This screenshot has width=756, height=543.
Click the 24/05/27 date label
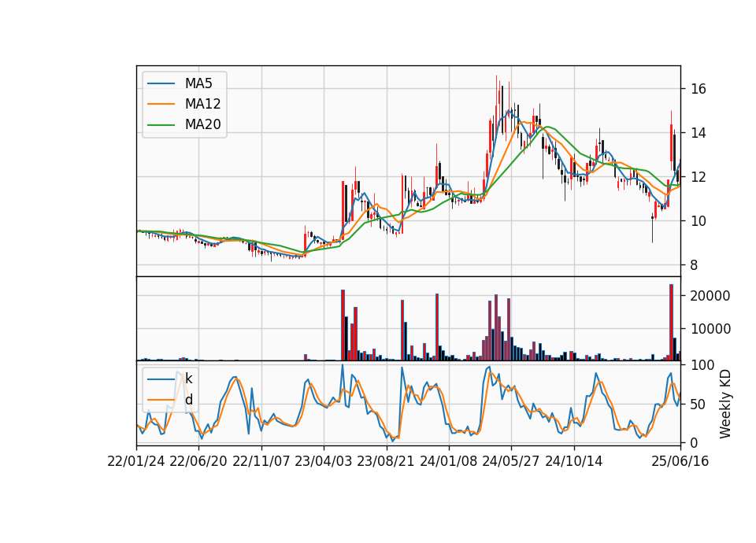pyautogui.click(x=511, y=462)
